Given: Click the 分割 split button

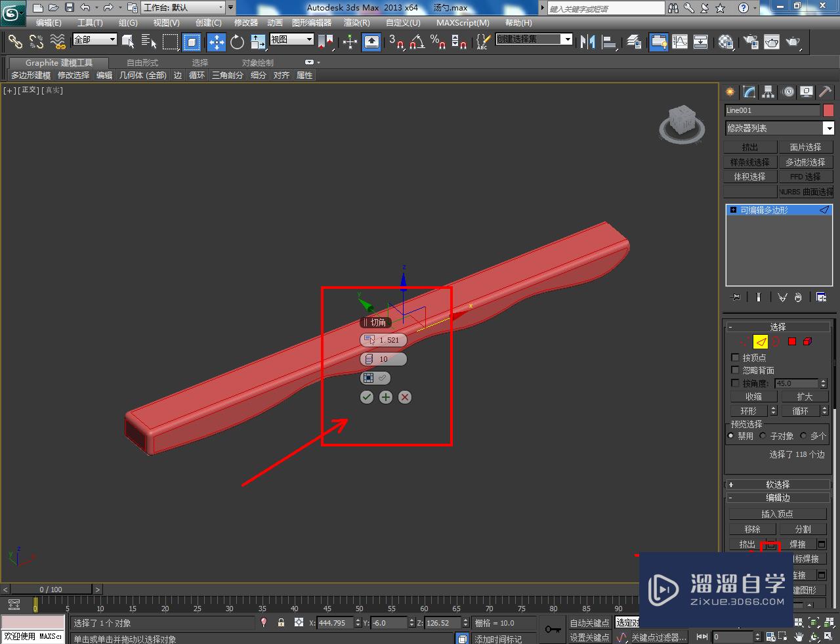Looking at the screenshot, I should 803,529.
